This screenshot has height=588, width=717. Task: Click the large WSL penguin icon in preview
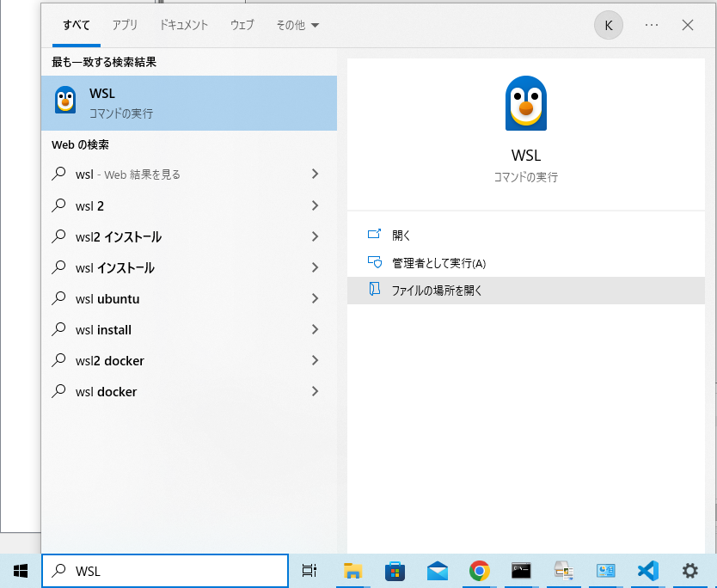tap(526, 103)
